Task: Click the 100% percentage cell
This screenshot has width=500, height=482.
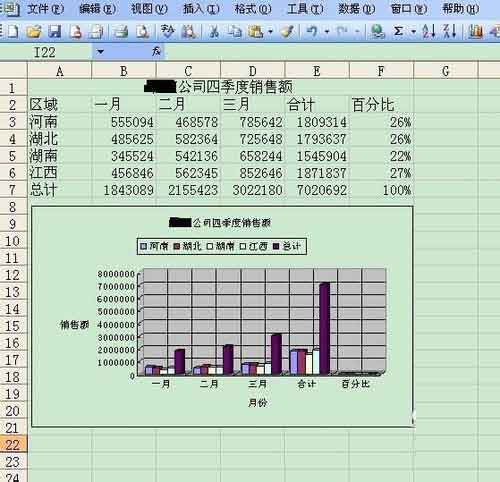Action: point(381,190)
